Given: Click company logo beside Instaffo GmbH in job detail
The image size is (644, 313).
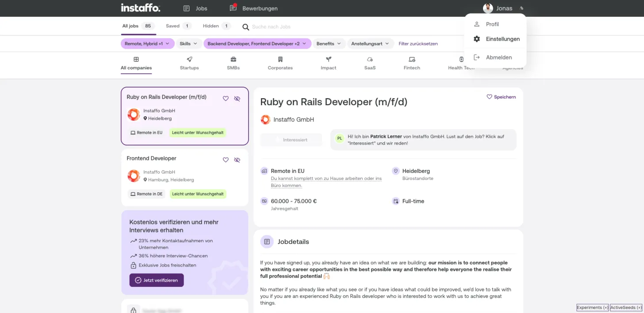Looking at the screenshot, I should (265, 119).
